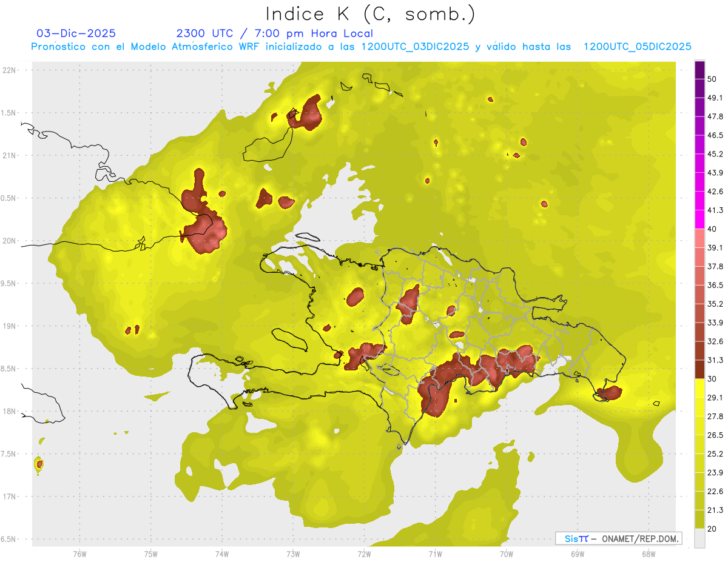Click the longitude axis label '72W'
Image resolution: width=728 pixels, height=562 pixels.
click(x=364, y=554)
